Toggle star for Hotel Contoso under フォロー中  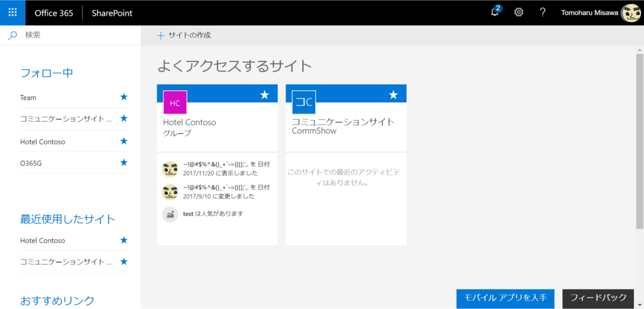(124, 141)
